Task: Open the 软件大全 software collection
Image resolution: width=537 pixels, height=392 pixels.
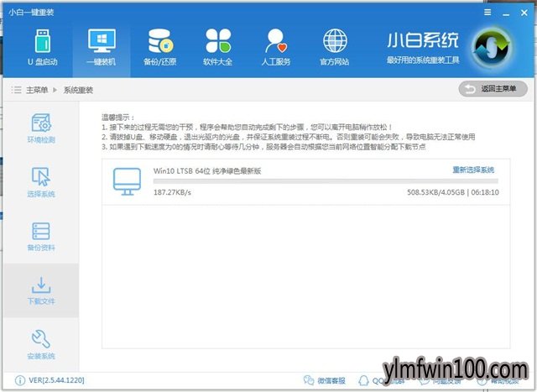Action: [218, 47]
